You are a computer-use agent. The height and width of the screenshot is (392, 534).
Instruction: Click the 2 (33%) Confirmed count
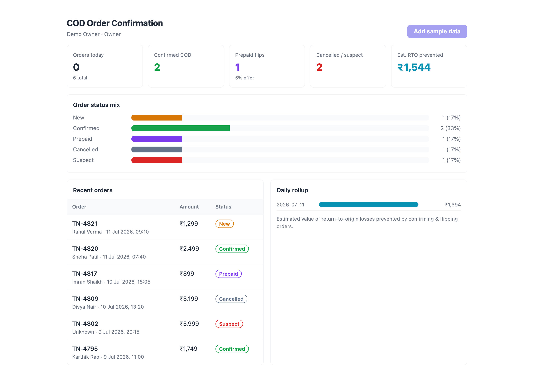click(x=451, y=128)
